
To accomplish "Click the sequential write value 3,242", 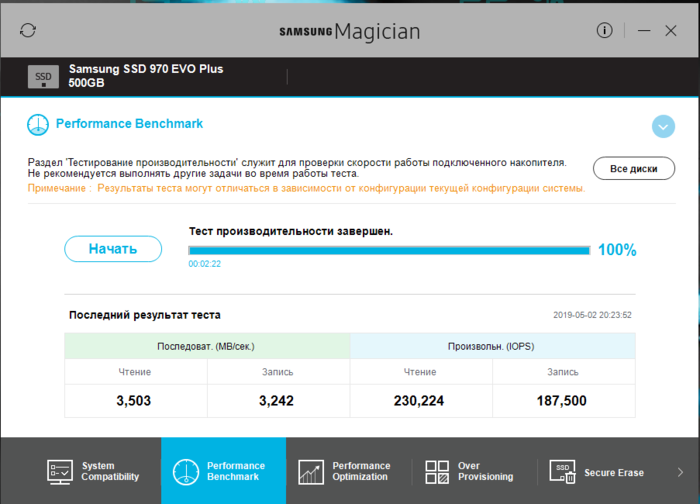I will click(276, 400).
